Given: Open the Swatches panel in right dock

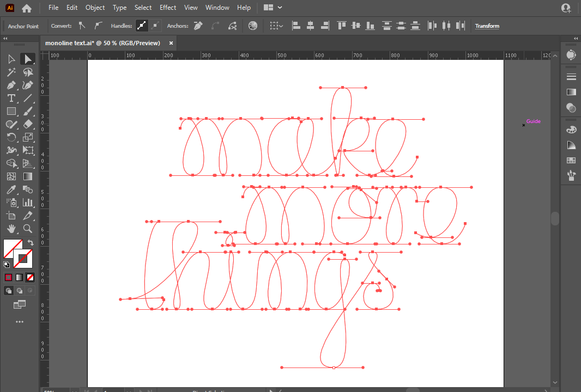Looking at the screenshot, I should click(571, 160).
